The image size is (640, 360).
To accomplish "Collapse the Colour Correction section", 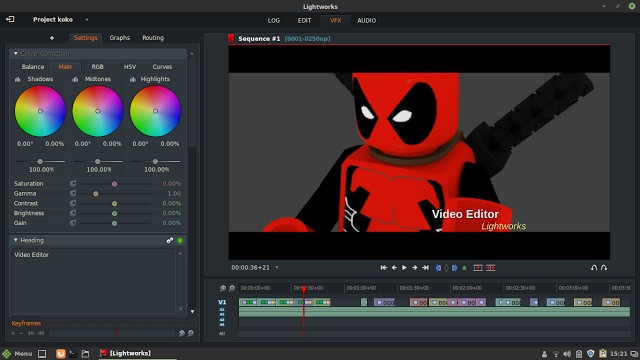I will click(16, 53).
